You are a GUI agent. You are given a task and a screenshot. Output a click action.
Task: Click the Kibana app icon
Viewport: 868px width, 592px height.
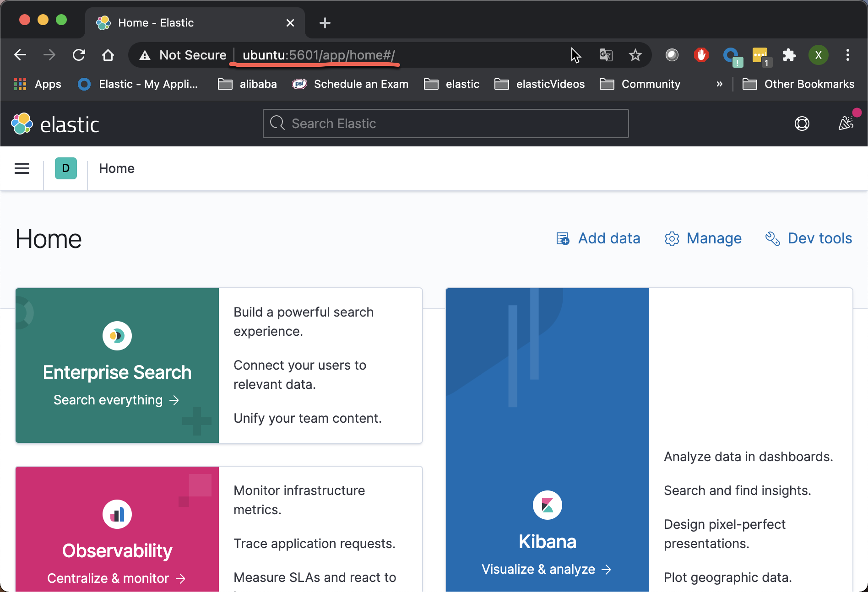pos(547,505)
